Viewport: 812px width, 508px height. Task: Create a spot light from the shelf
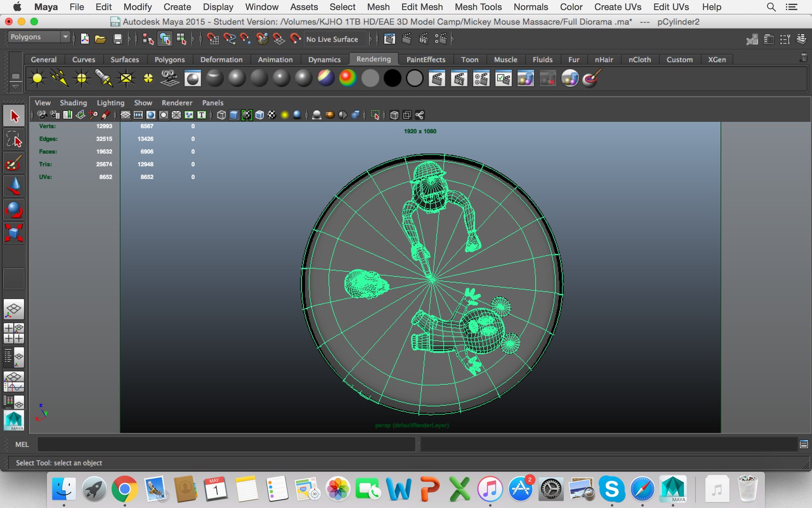(x=103, y=79)
